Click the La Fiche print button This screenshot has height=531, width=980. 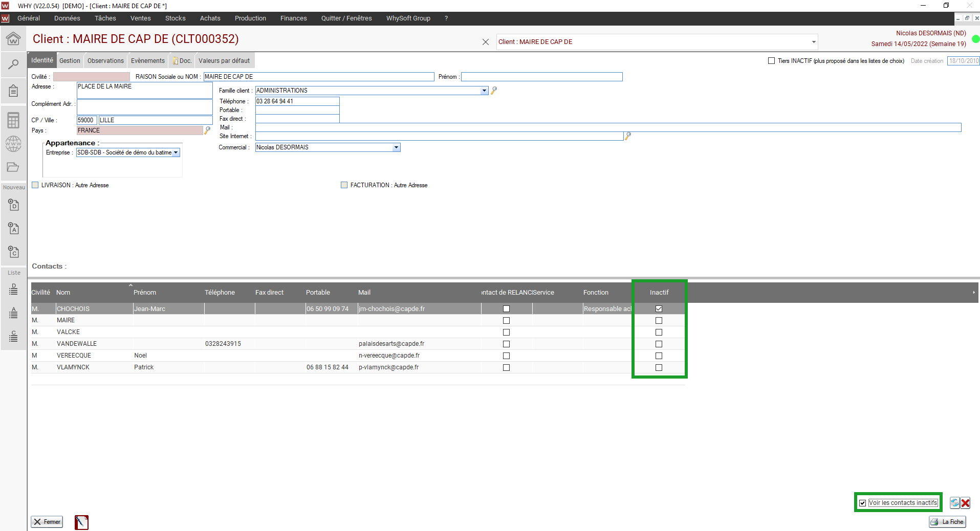pos(948,522)
